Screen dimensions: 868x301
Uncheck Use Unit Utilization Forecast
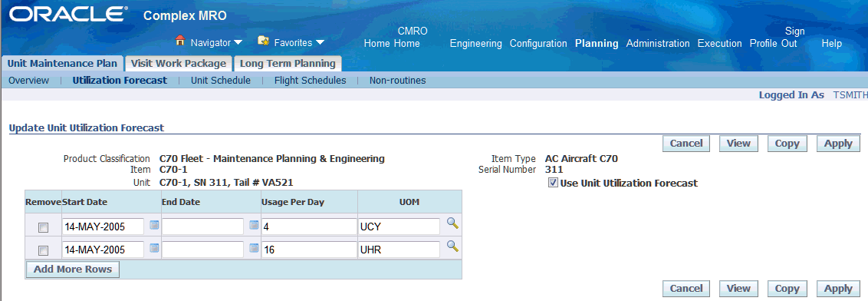click(x=553, y=183)
